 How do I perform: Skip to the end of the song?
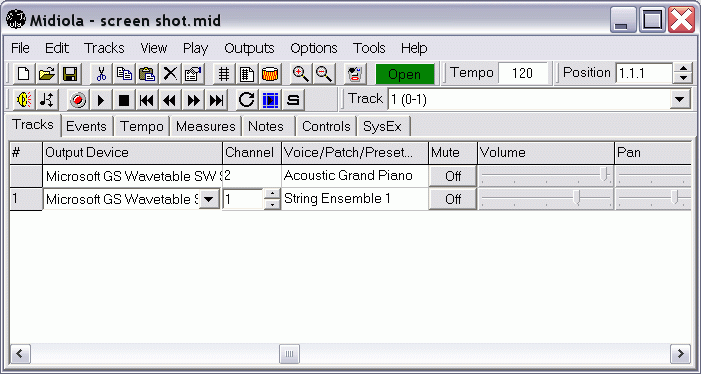point(216,100)
